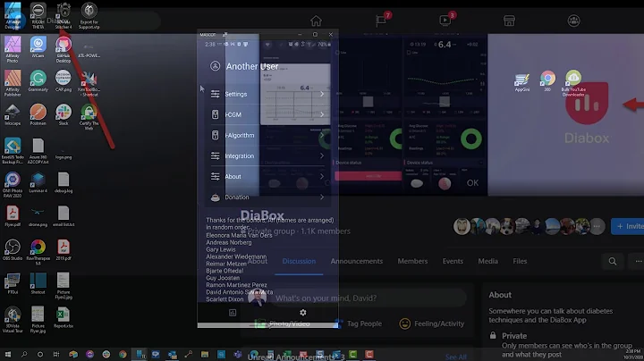Select 2019.pdf file on desktop
Image resolution: width=644 pixels, height=361 pixels.
click(x=64, y=250)
